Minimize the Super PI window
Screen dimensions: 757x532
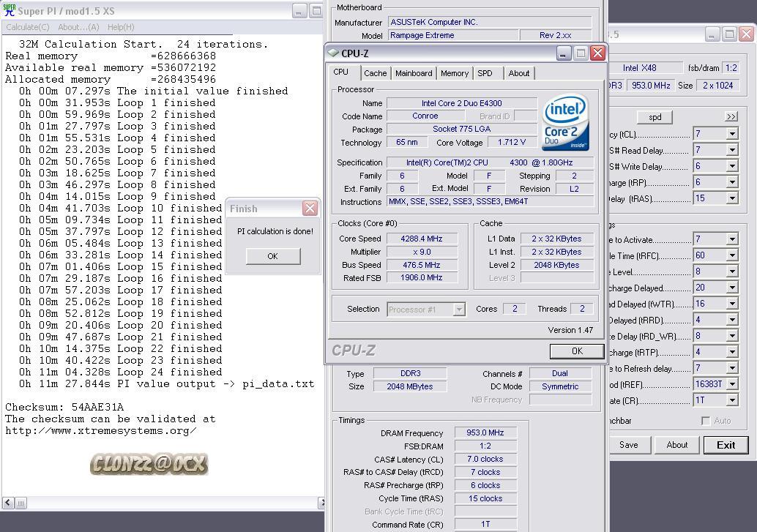[x=299, y=11]
